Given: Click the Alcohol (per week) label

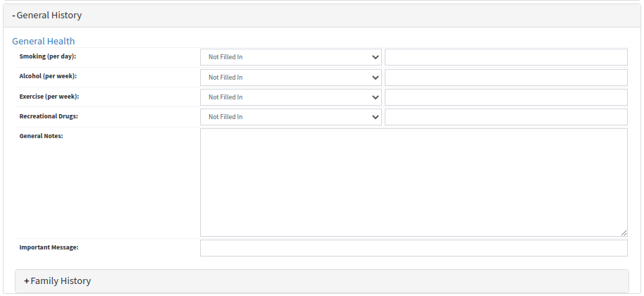Looking at the screenshot, I should pos(48,75).
